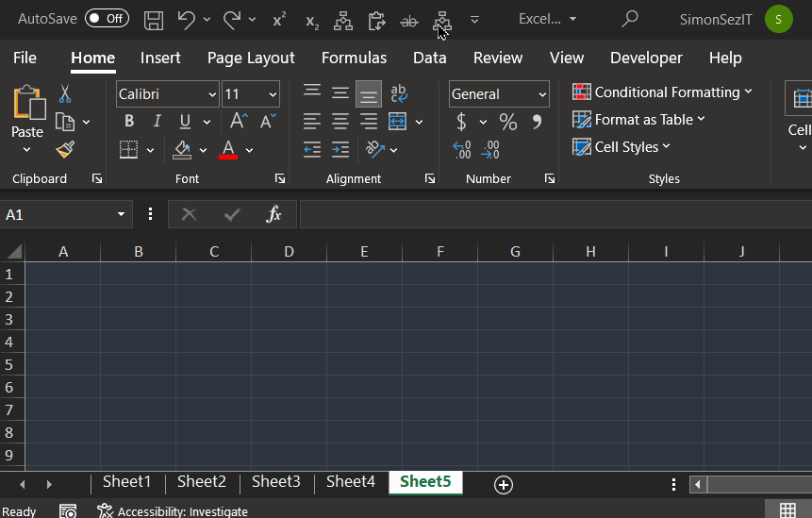Screen dimensions: 812x518
Task: Click the Strikethrough icon in title bar
Action: pos(409,22)
